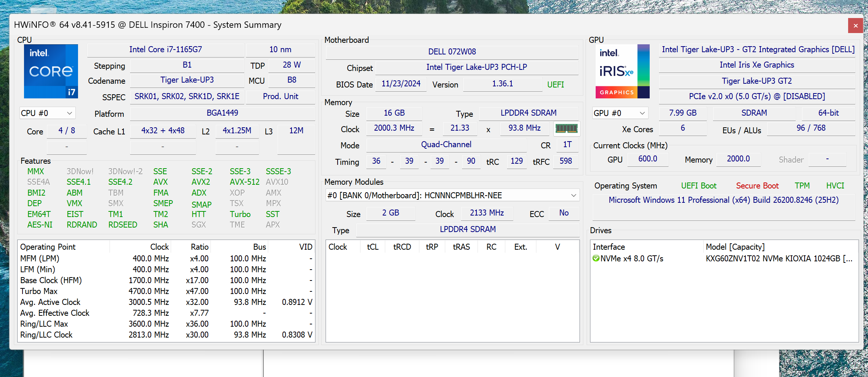Click the Intel Core i7 processor logo
This screenshot has width=868, height=377.
coord(51,71)
